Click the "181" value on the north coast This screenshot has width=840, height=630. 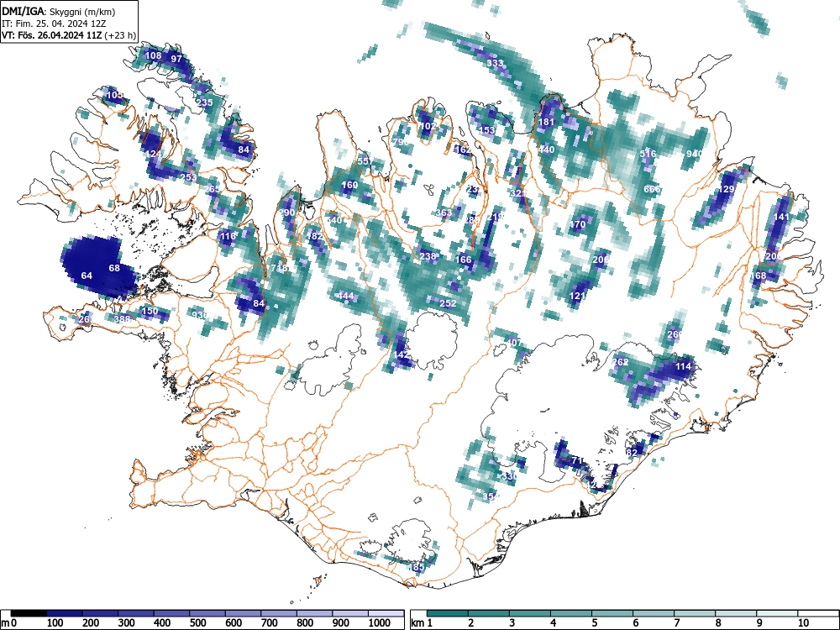547,122
